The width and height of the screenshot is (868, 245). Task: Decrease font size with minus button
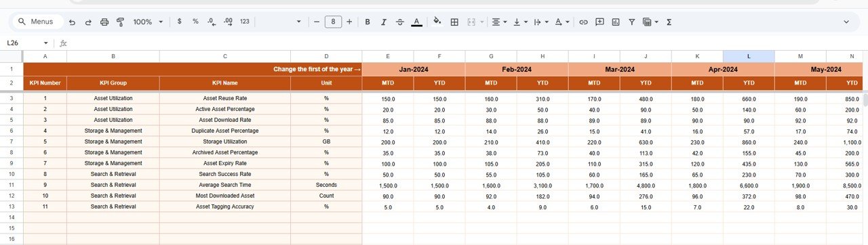tap(317, 22)
